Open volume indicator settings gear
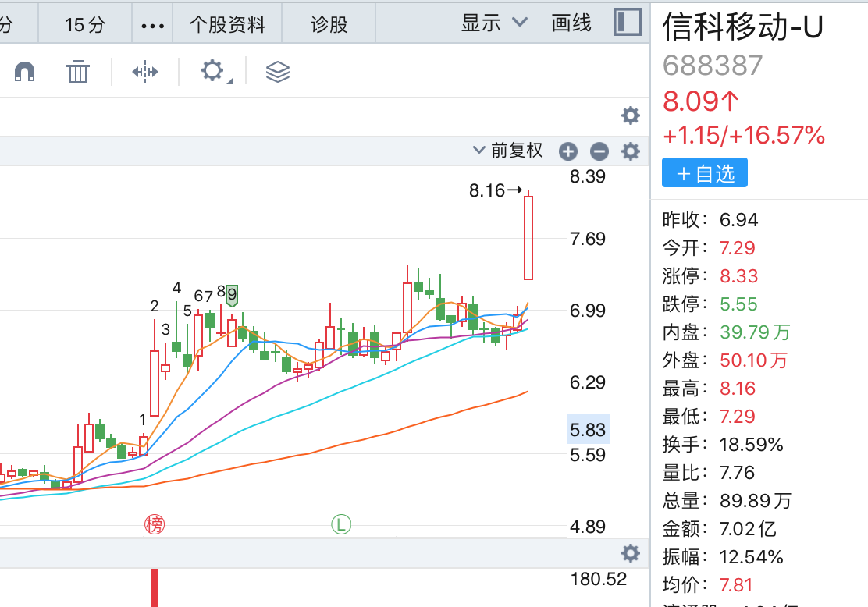The image size is (868, 607). click(x=631, y=552)
